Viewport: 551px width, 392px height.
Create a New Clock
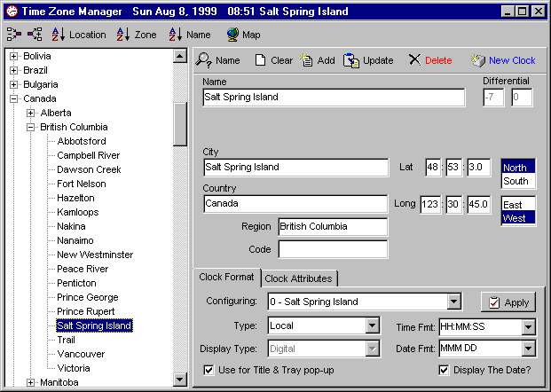click(x=503, y=60)
